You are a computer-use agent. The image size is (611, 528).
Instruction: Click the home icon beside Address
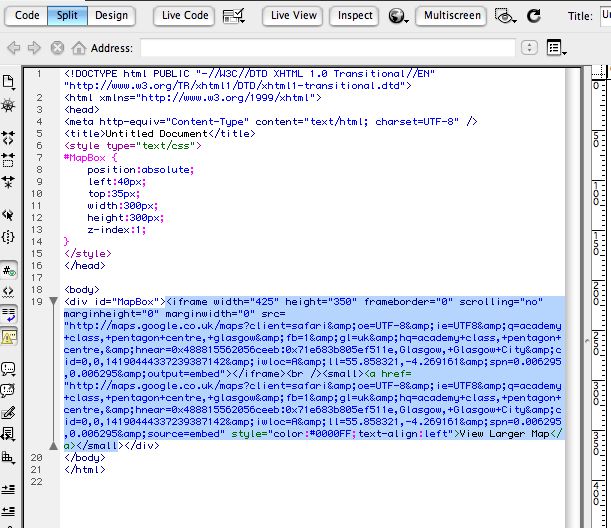coord(78,48)
